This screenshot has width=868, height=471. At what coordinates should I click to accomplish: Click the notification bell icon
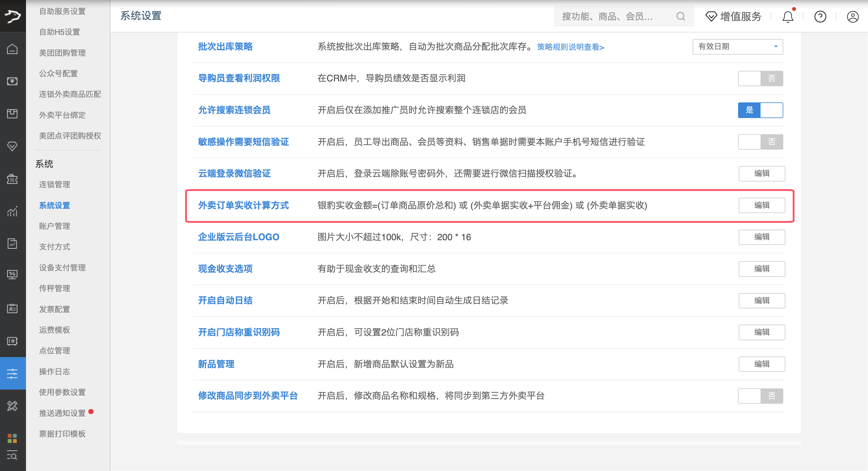tap(787, 17)
